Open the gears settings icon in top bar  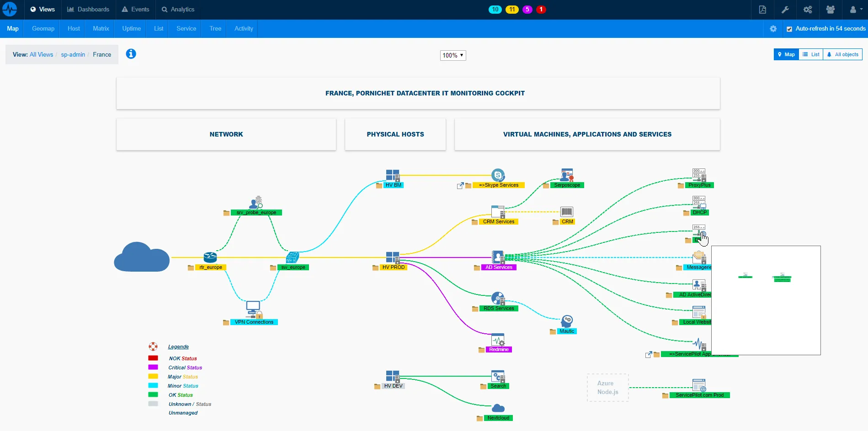(807, 9)
